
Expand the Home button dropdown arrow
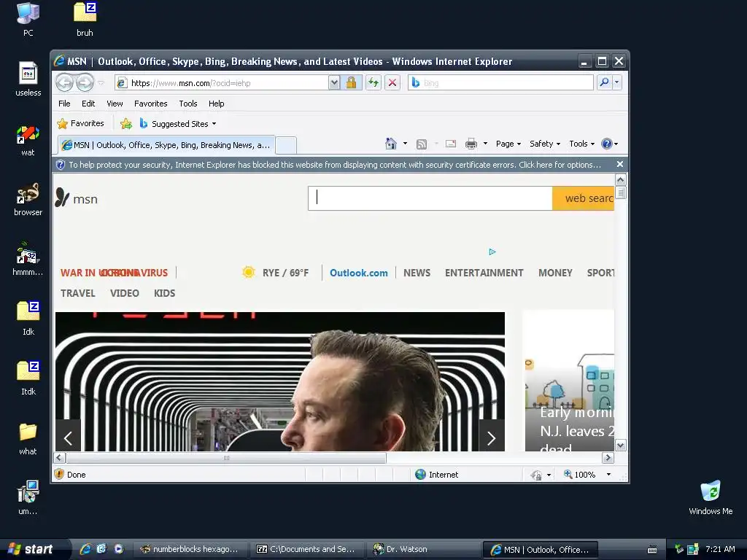coord(405,144)
